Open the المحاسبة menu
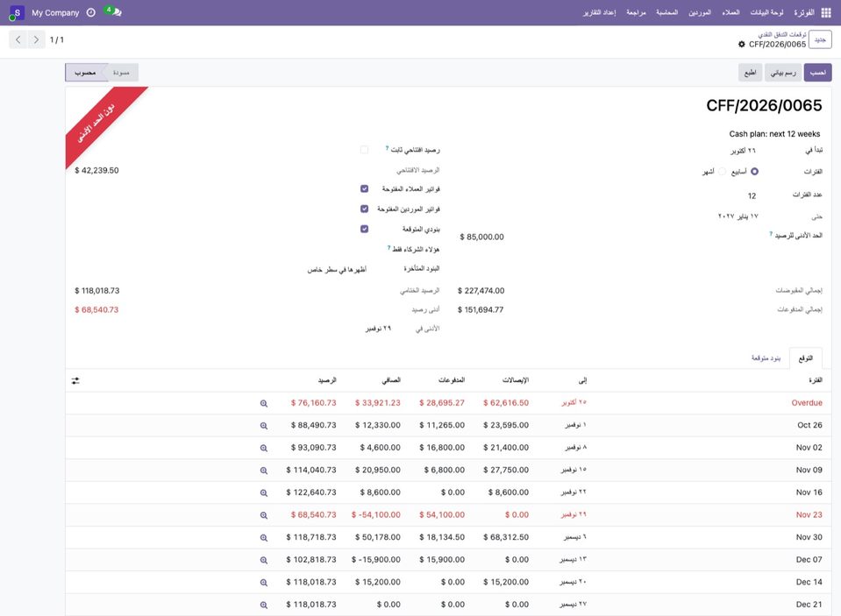 tap(666, 12)
